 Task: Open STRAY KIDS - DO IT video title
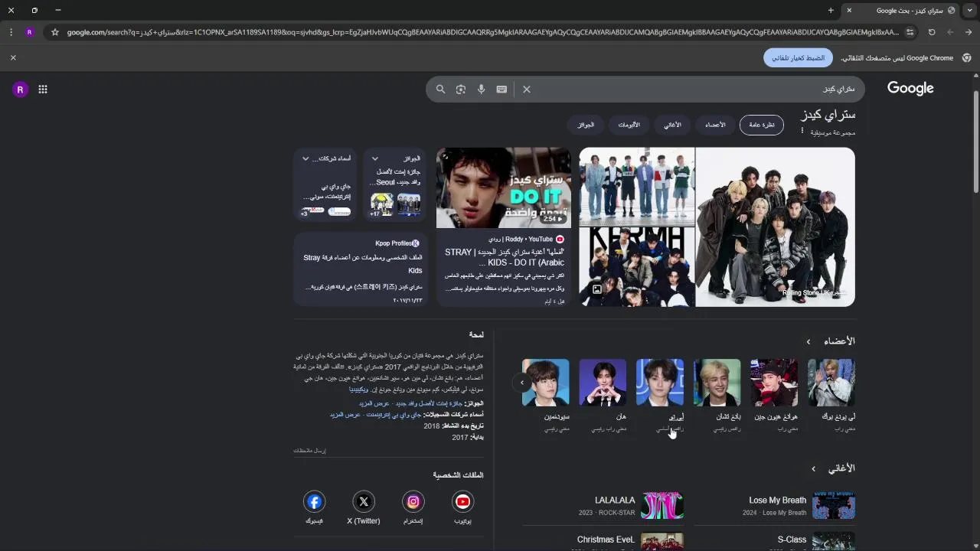click(x=505, y=257)
